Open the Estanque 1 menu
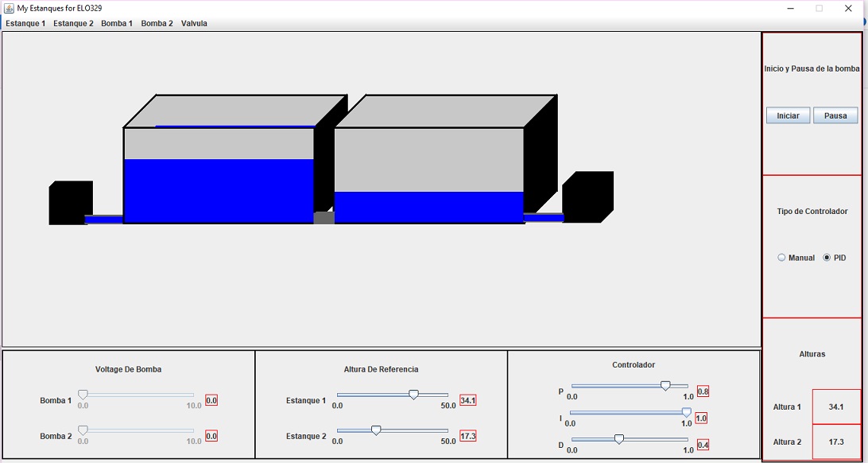This screenshot has height=463, width=868. (x=25, y=24)
